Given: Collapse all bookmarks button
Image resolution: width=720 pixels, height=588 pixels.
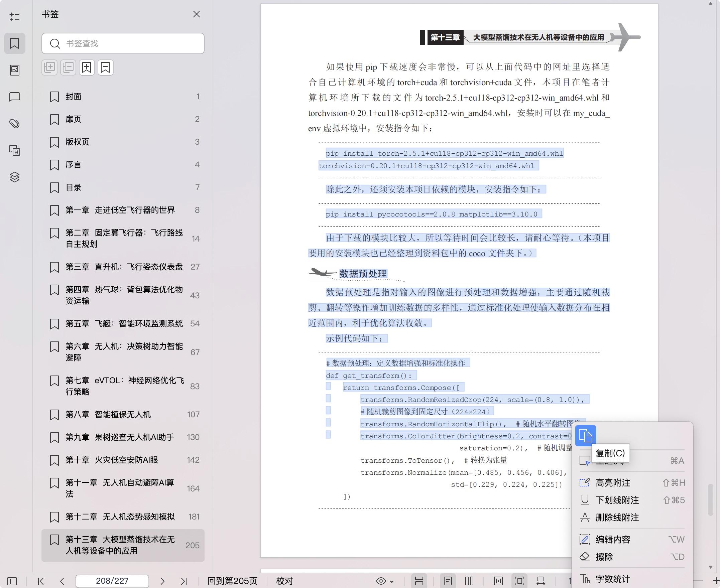Looking at the screenshot, I should click(x=68, y=67).
